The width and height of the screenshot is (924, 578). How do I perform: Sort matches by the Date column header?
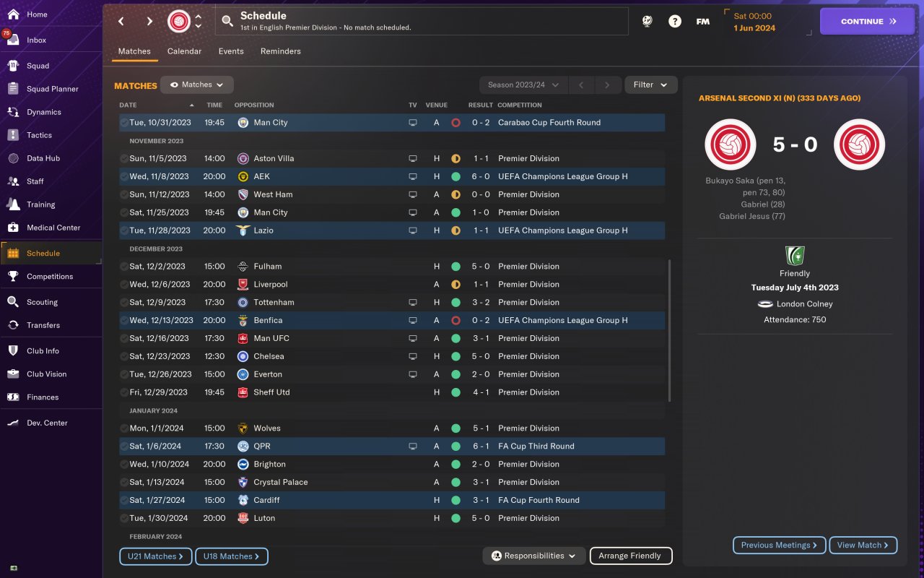(x=157, y=105)
